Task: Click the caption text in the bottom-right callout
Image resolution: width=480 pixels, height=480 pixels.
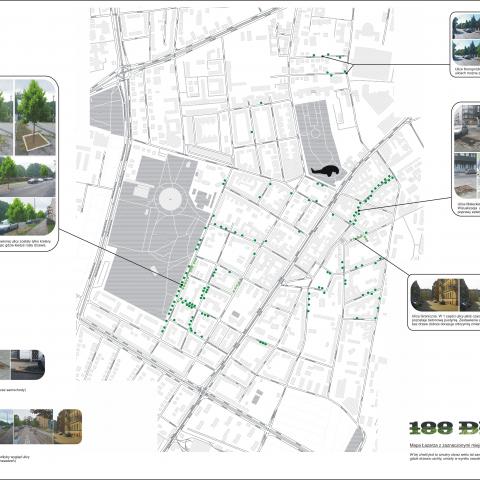Action: [x=446, y=320]
